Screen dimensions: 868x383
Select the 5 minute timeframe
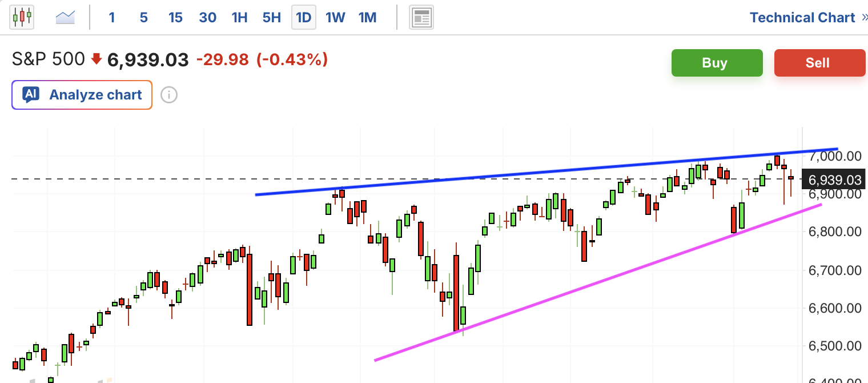(x=143, y=18)
